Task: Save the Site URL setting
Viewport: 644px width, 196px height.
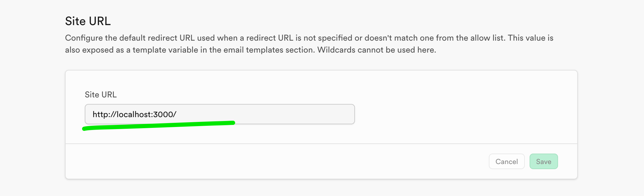Action: click(x=543, y=161)
